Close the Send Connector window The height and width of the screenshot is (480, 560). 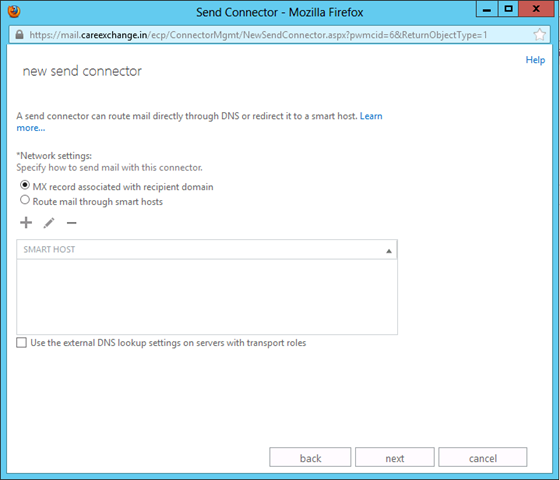point(536,9)
